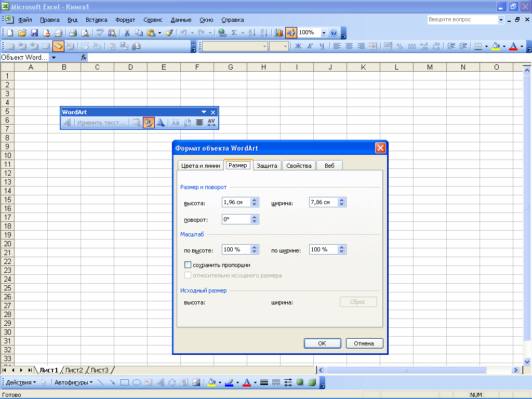Click the 3-D style icon
Image resolution: width=532 pixels, height=399 pixels.
click(312, 383)
